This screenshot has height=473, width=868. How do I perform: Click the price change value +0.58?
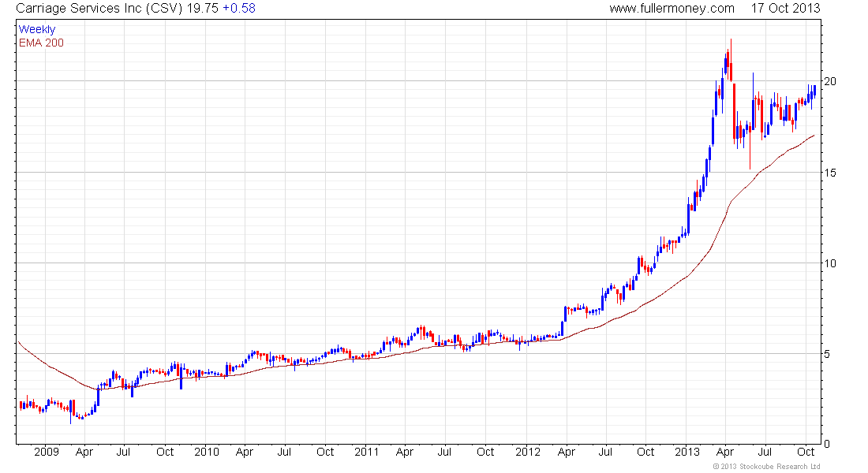[238, 9]
